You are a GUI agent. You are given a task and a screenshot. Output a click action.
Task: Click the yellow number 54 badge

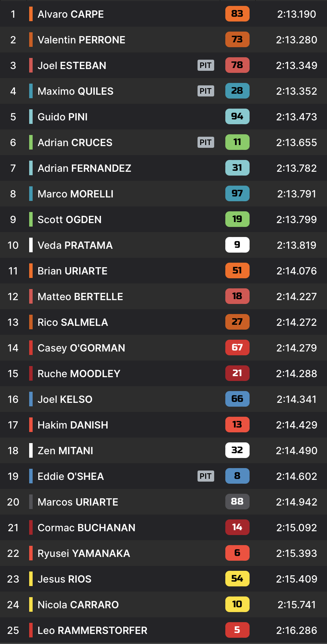(x=237, y=579)
